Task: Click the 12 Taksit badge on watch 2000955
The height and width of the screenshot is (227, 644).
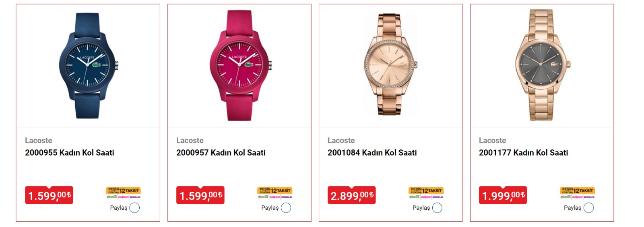Action: [123, 192]
